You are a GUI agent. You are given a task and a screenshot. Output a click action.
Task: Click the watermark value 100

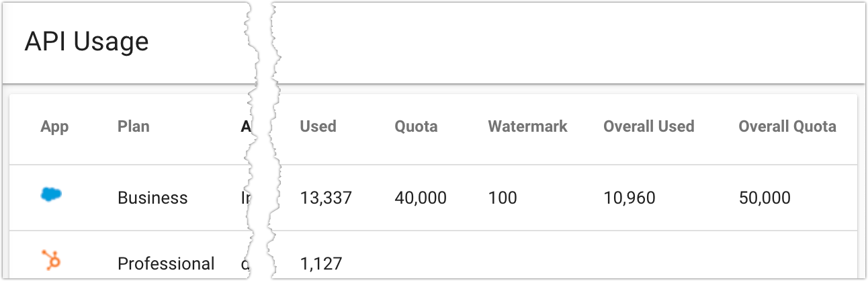[x=503, y=198]
